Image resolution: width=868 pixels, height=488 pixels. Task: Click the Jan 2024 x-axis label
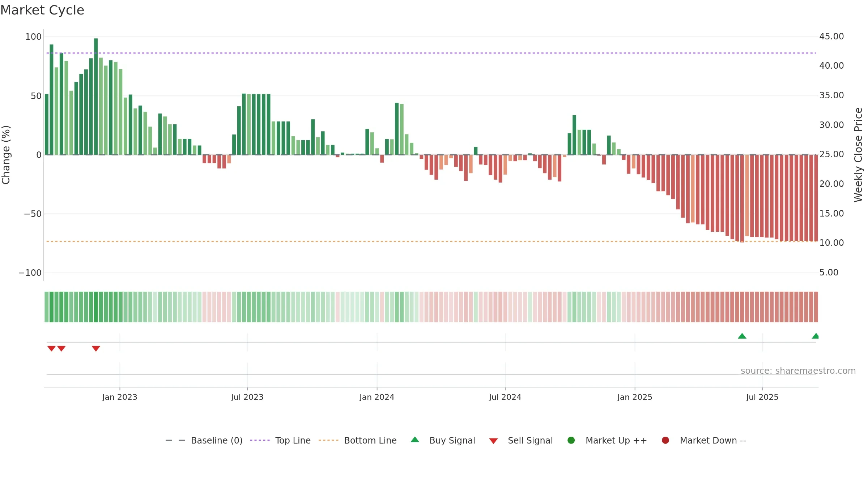[377, 397]
